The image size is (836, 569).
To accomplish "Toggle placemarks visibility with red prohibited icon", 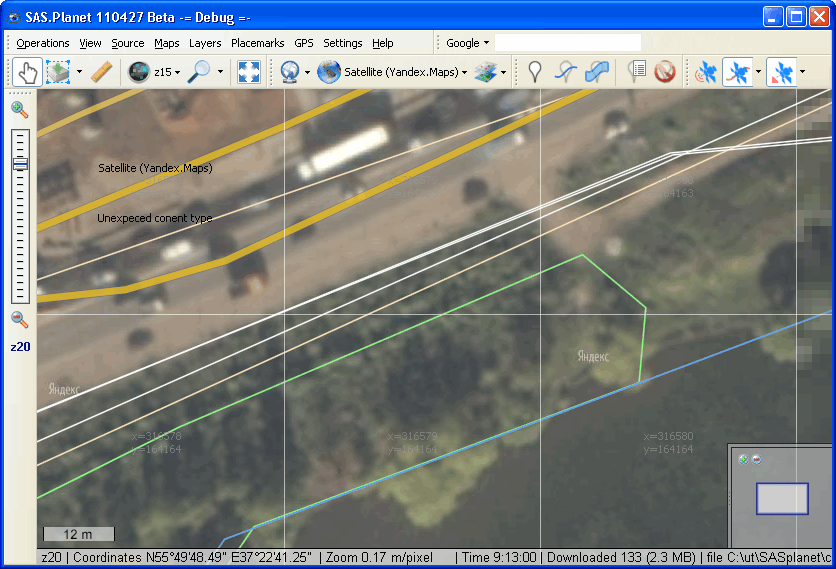I will click(x=665, y=72).
